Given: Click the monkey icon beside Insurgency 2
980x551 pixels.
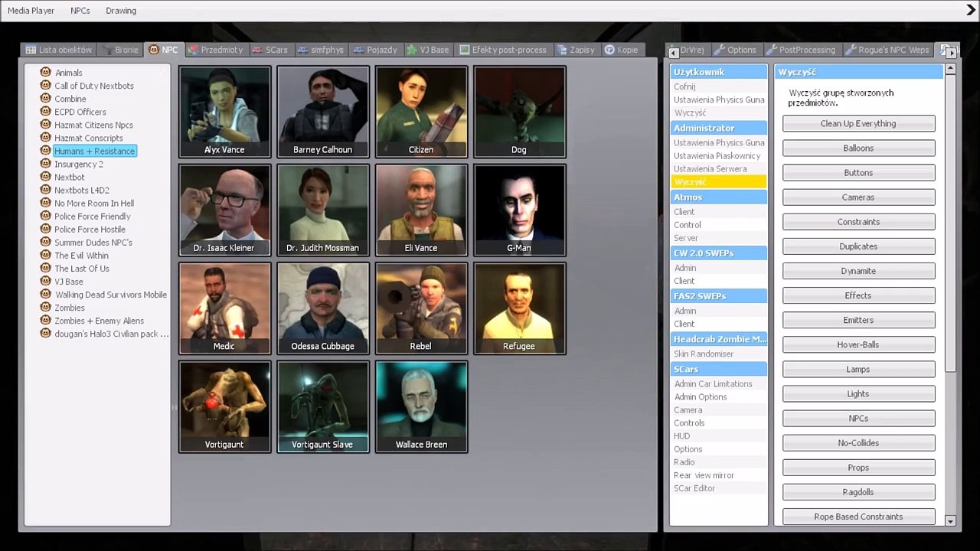Looking at the screenshot, I should 46,164.
